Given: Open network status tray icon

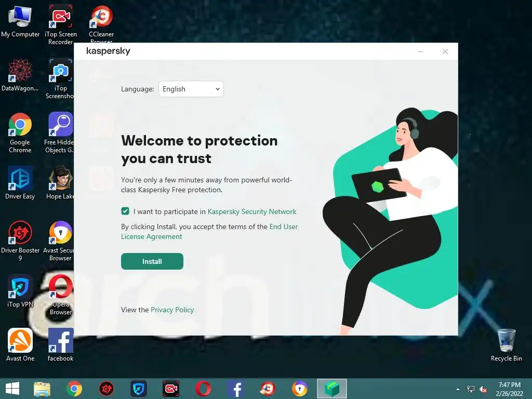Looking at the screenshot, I should tap(471, 389).
